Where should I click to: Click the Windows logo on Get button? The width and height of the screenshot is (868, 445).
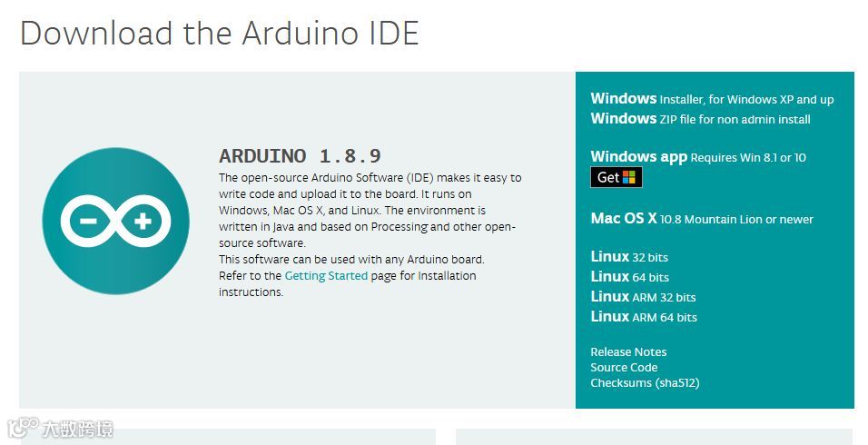coord(629,177)
